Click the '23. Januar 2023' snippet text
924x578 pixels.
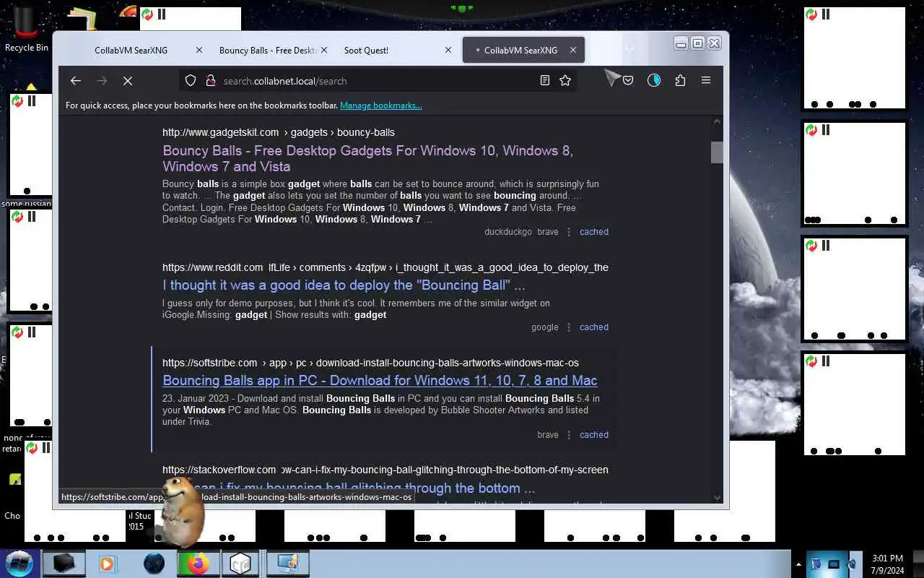coord(196,398)
